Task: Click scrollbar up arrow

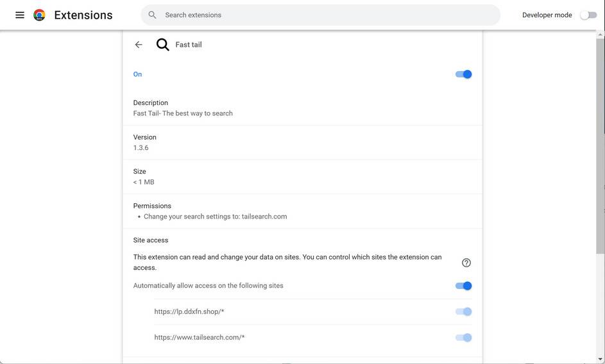Action: pyautogui.click(x=600, y=33)
